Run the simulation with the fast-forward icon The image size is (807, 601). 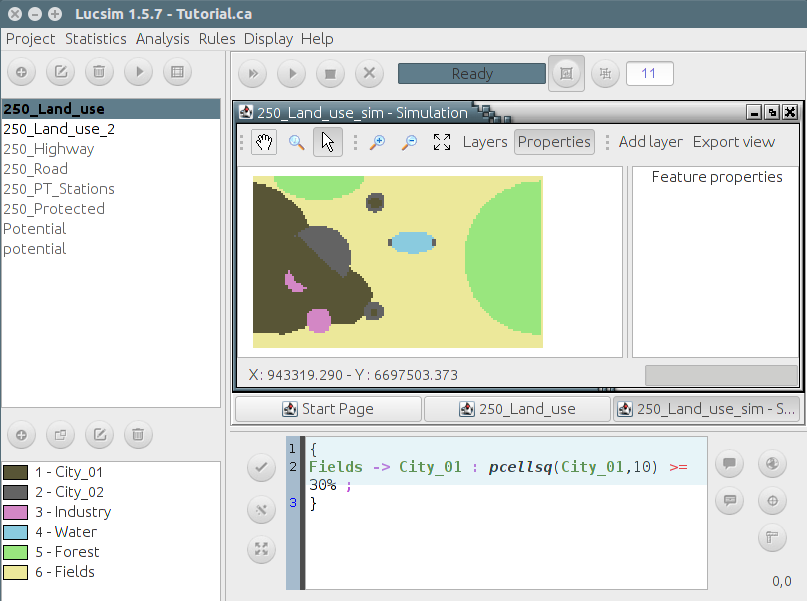[252, 73]
